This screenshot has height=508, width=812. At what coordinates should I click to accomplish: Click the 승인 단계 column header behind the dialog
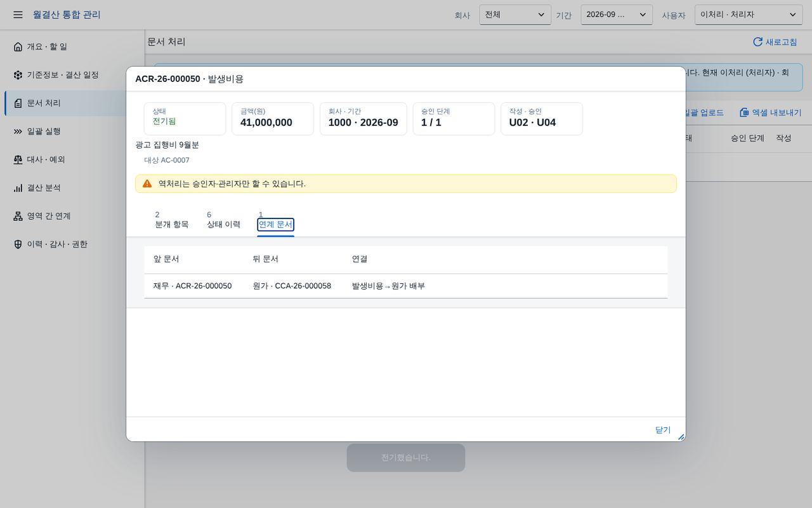click(747, 138)
